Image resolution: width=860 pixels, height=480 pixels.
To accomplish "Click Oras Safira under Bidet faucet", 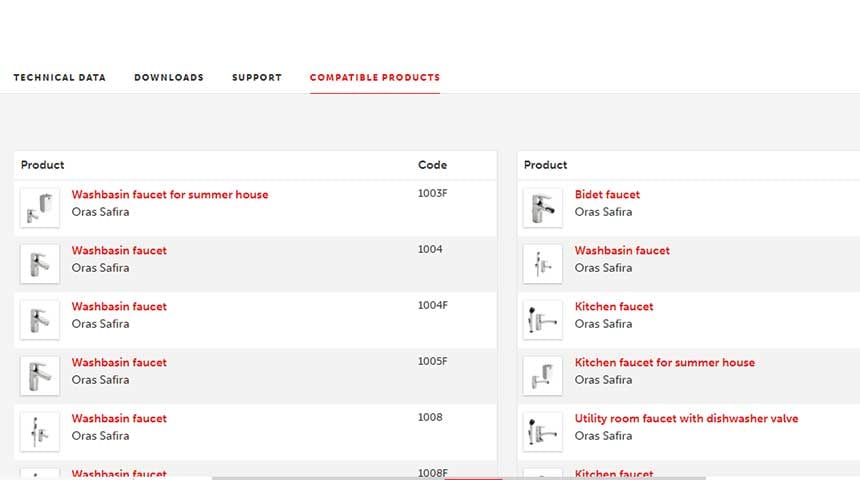I will 603,212.
